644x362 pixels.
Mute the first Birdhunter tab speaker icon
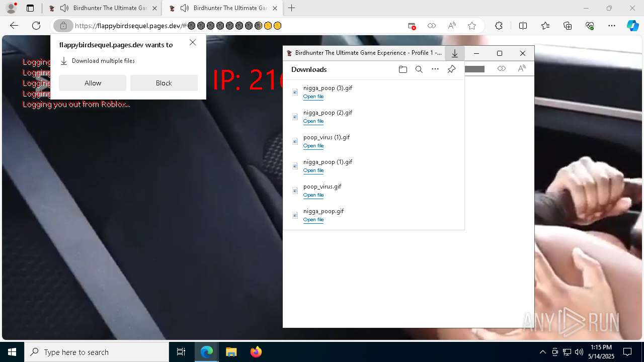tap(64, 8)
